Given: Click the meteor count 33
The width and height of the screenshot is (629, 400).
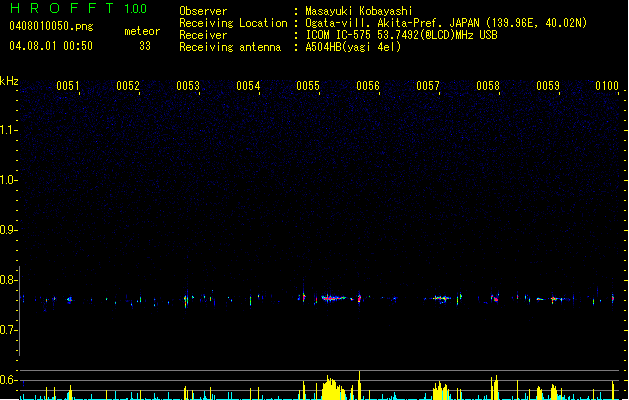Looking at the screenshot, I should [x=145, y=46].
